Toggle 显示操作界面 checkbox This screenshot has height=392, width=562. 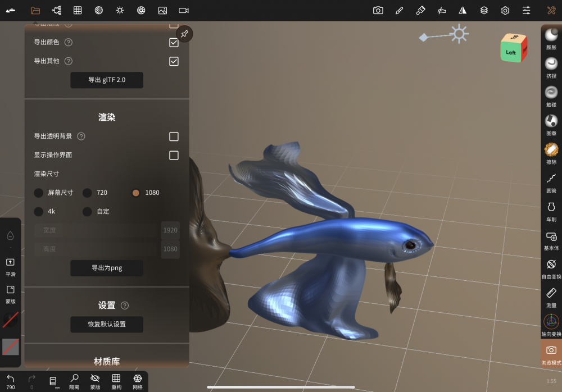coord(174,155)
